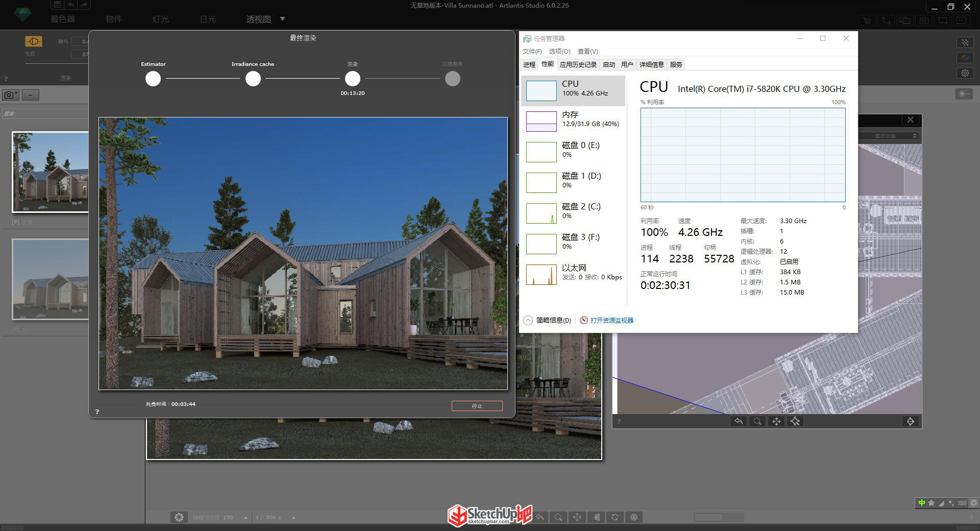
Task: Select 内存 memory item in Task Manager
Action: pyautogui.click(x=573, y=121)
